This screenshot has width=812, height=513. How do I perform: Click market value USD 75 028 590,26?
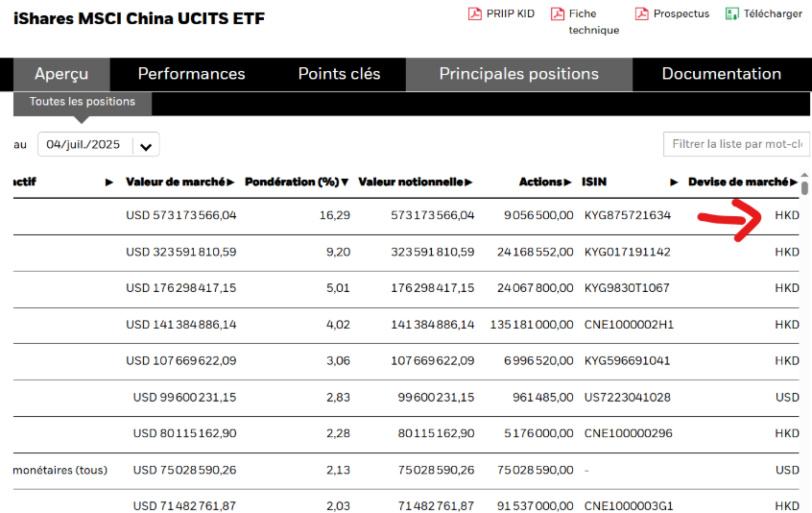[184, 470]
